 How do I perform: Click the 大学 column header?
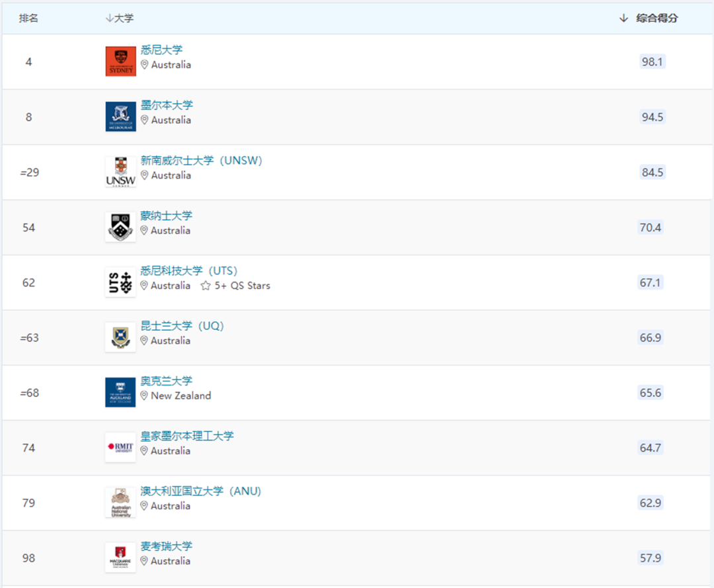pos(123,18)
